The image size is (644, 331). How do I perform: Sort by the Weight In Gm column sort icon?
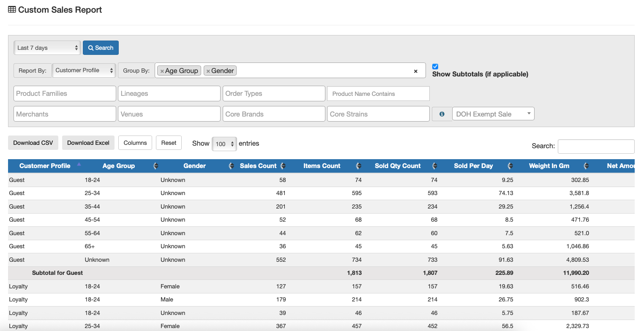coord(586,166)
